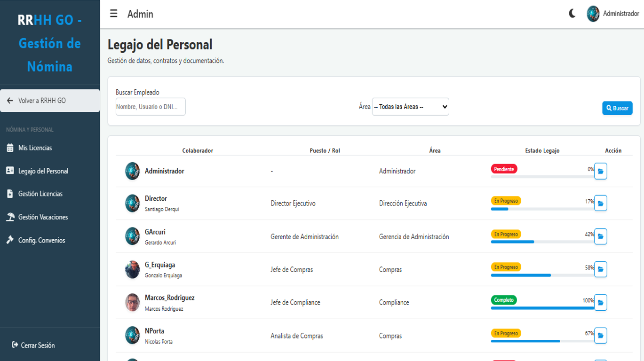Open Gestión Vacaciones in sidebar
Viewport: 644px width, 361px height.
[x=43, y=217]
